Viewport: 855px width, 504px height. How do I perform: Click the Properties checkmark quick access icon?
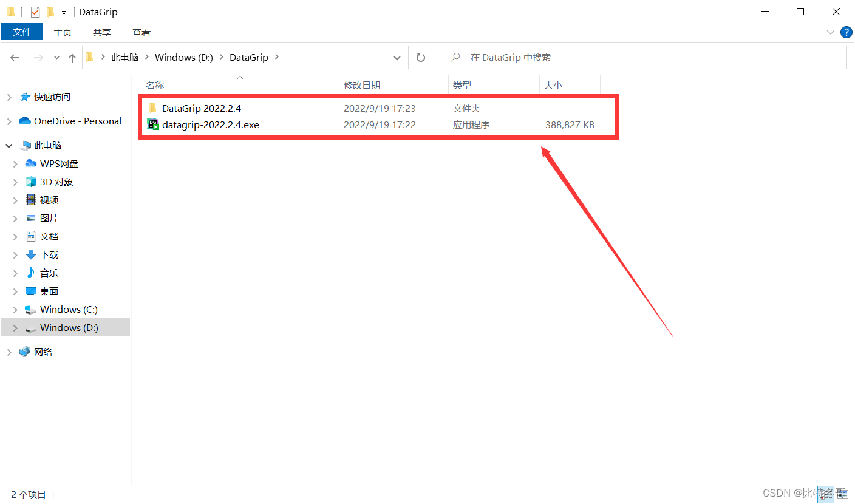(35, 12)
